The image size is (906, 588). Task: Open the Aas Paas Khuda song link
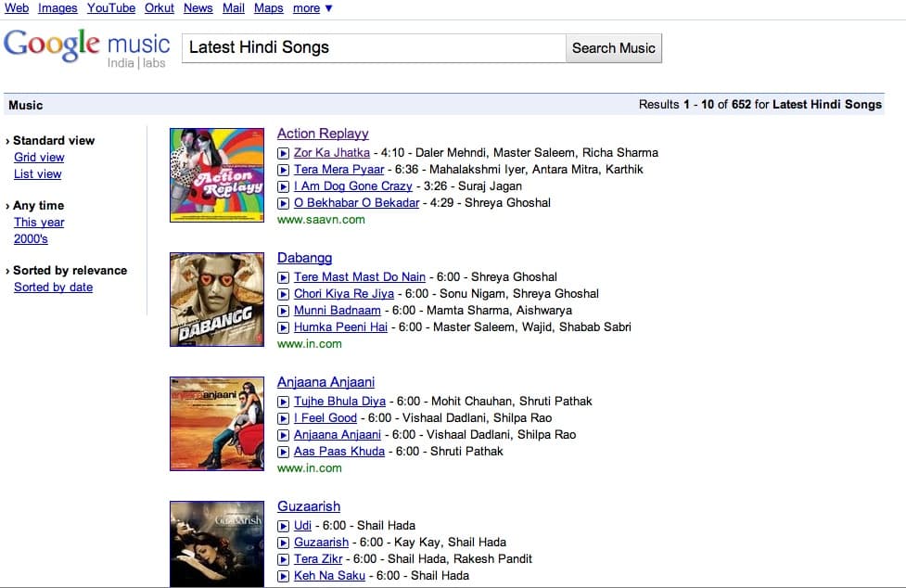coord(339,451)
